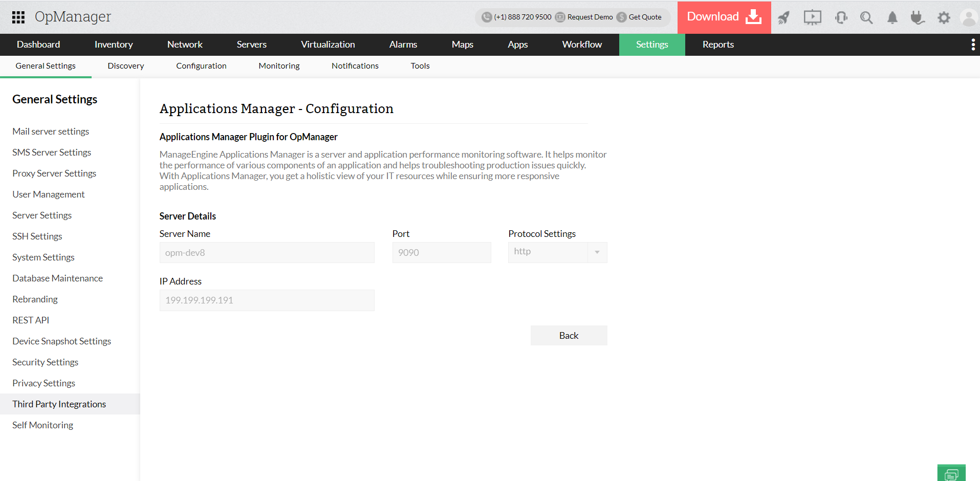980x481 pixels.
Task: Click the Server Name field
Action: [x=267, y=253]
